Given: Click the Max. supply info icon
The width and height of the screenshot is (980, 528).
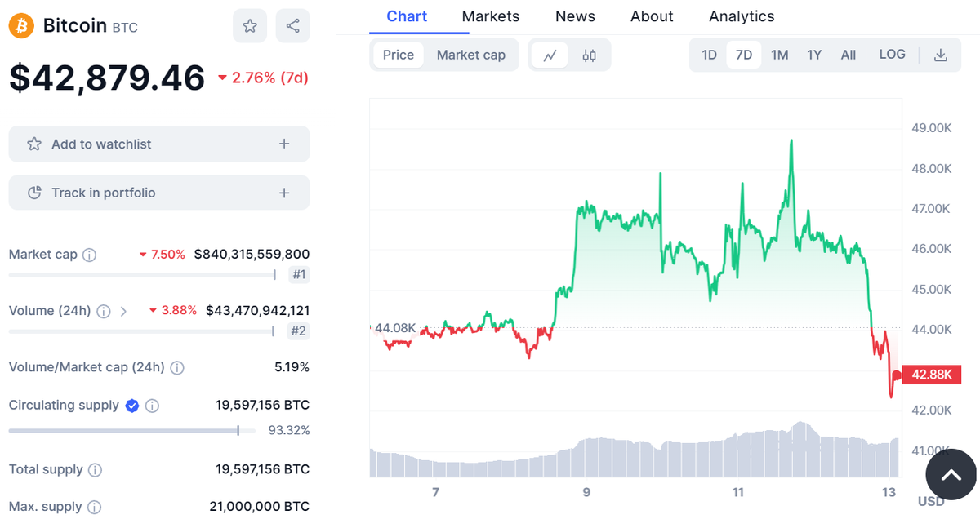Looking at the screenshot, I should [x=94, y=508].
